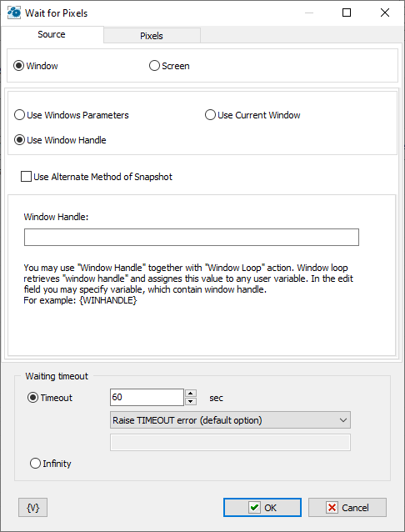Click the green checkmark on OK
The height and width of the screenshot is (532, 405).
point(254,508)
